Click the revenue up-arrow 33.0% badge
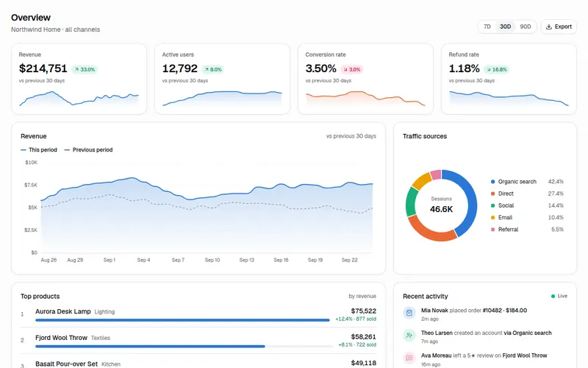The height and width of the screenshot is (368, 588). coord(85,69)
